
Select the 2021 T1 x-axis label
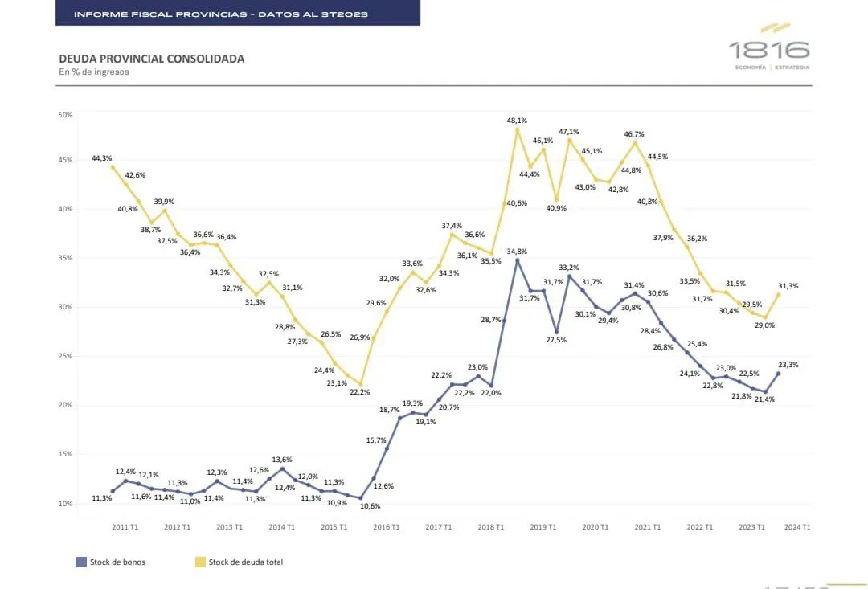[x=648, y=527]
